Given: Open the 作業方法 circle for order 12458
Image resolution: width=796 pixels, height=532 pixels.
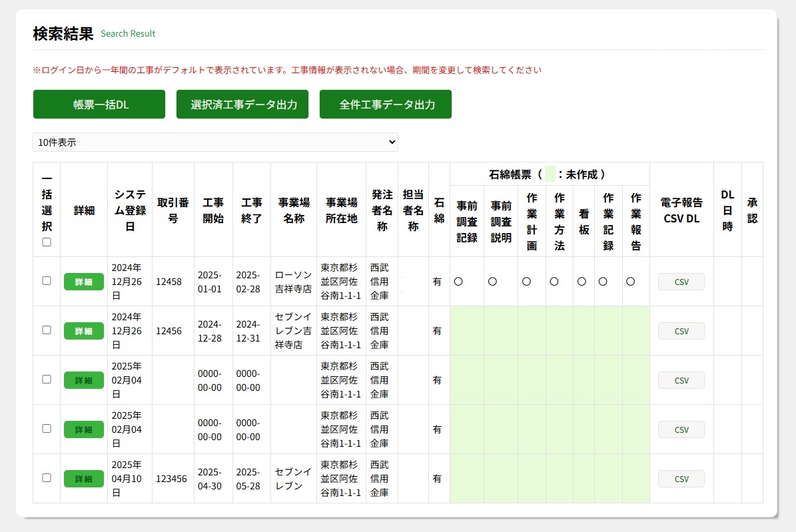Looking at the screenshot, I should coord(554,281).
